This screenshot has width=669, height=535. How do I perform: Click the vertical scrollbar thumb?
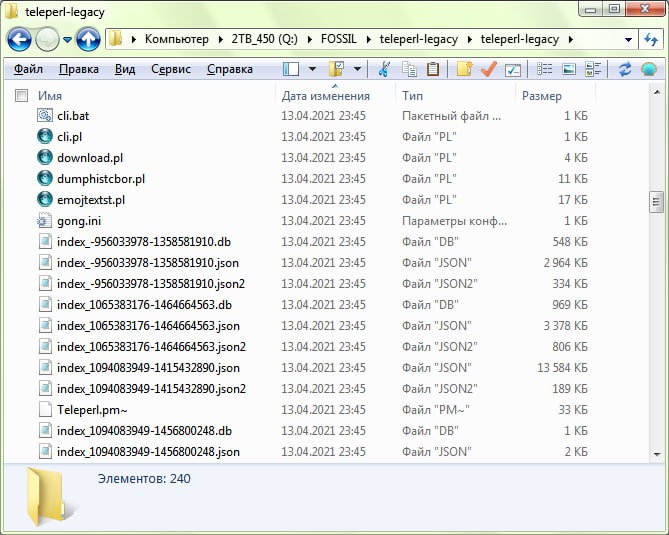coord(656,202)
